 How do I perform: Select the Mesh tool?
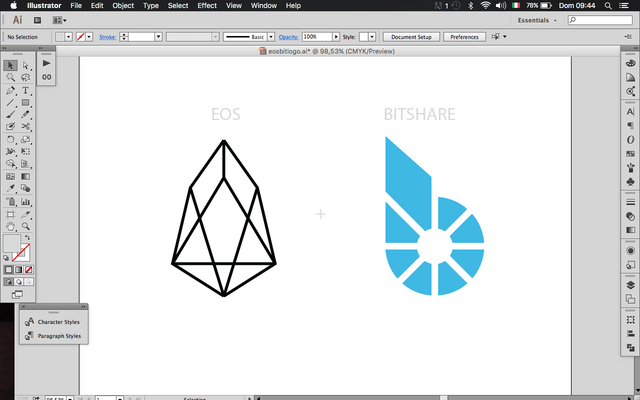click(x=11, y=176)
